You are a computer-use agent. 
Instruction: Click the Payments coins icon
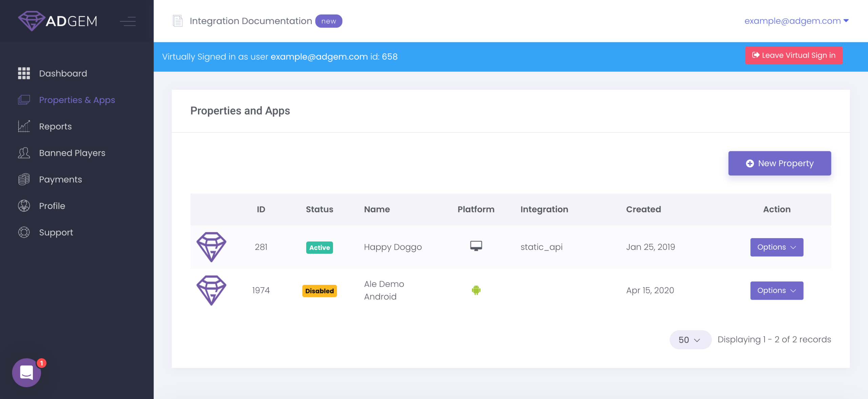24,179
